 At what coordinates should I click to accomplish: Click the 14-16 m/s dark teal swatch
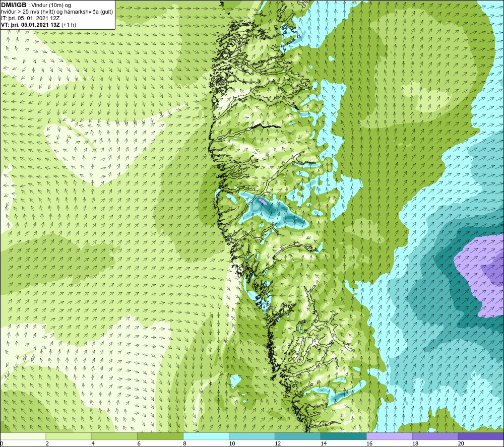[x=343, y=436]
